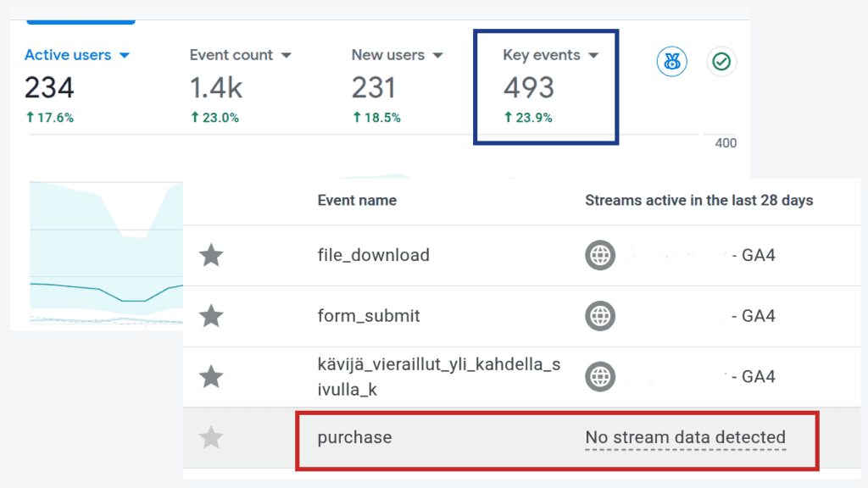Click the globe icon on the kävijä event row
This screenshot has width=868, height=488.
click(600, 376)
